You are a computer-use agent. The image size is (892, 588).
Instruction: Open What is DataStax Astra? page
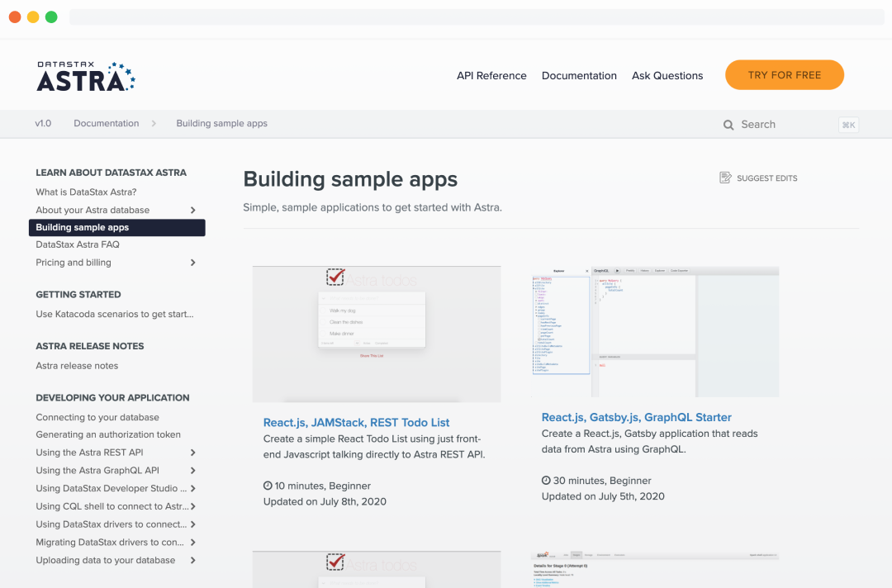[x=86, y=192]
